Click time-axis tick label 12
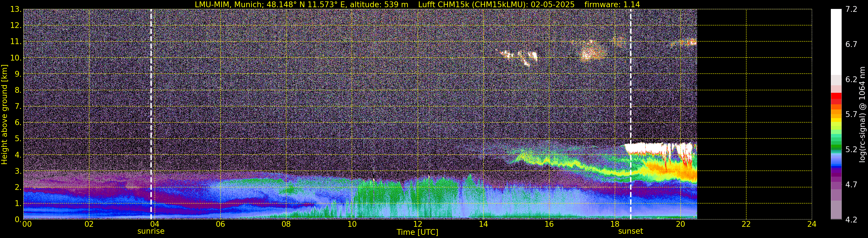Viewport: 868px width, 238px height. coord(417,224)
